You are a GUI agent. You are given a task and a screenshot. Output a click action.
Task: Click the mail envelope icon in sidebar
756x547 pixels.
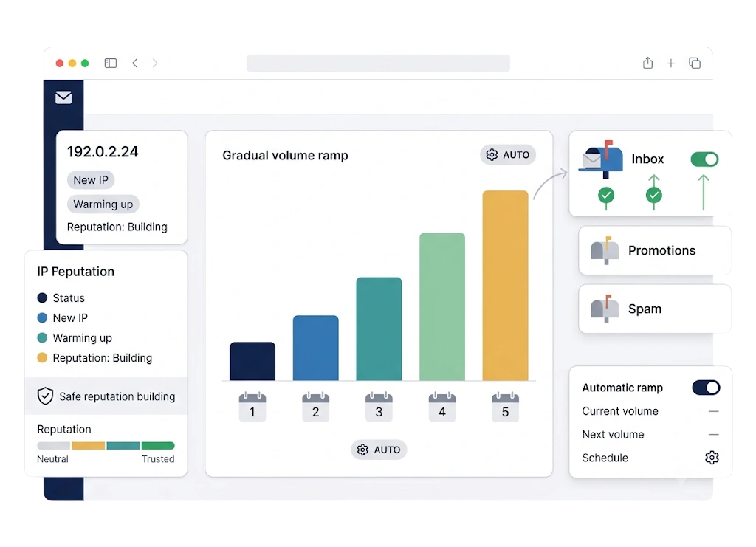[x=63, y=97]
